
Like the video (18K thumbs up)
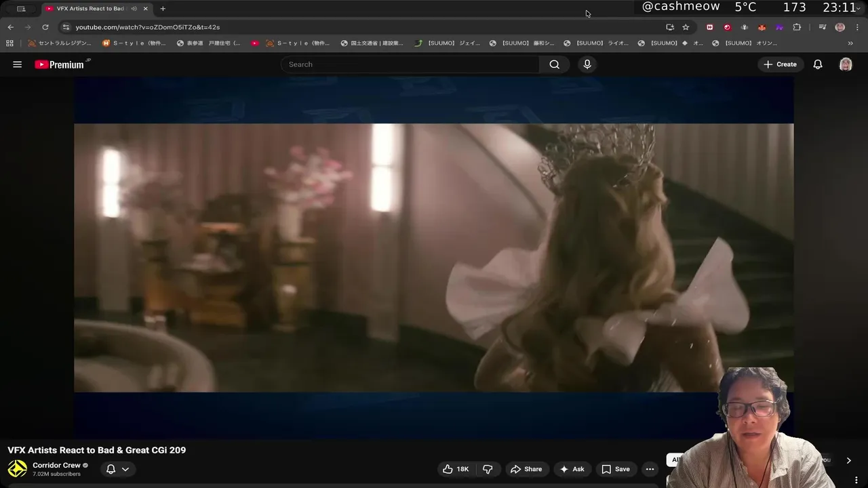coord(456,469)
